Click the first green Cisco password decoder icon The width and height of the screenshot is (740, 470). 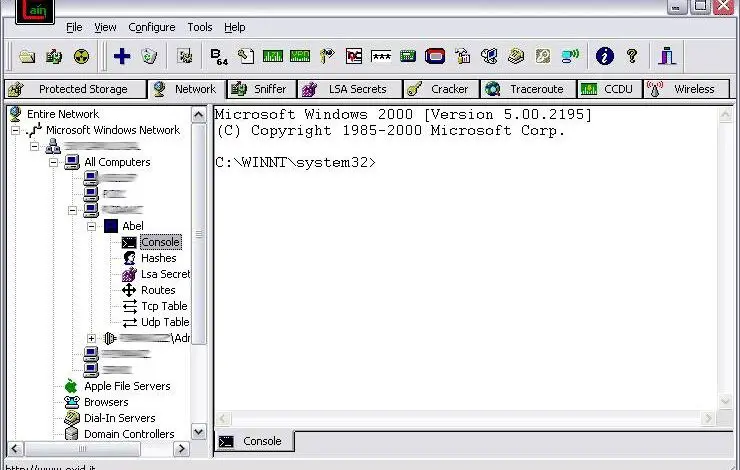pos(272,56)
